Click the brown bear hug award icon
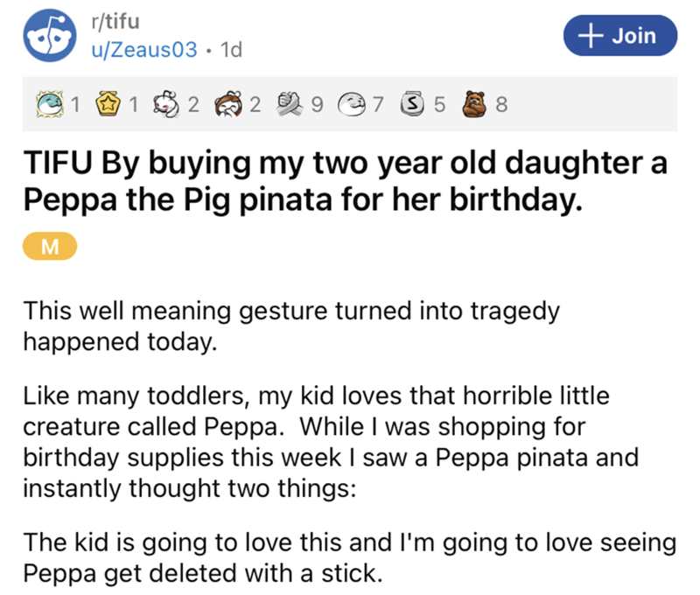Viewport: 700px width, 595px height. point(475,107)
